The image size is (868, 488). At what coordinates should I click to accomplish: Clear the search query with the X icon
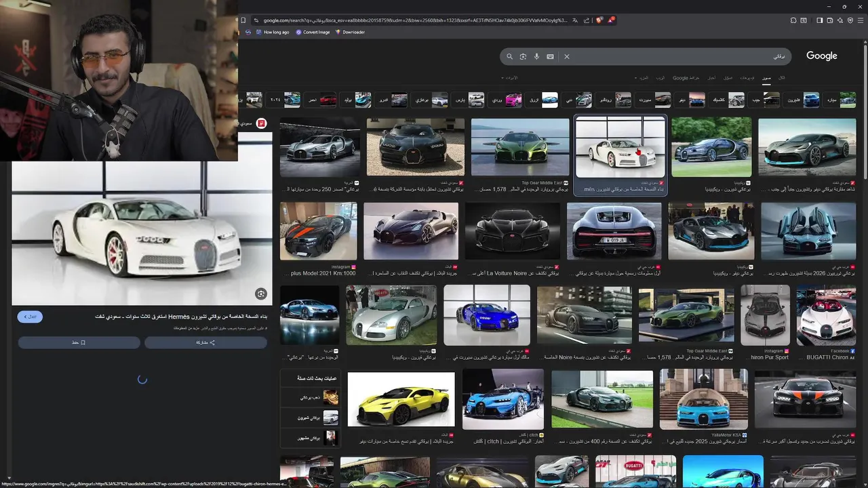(x=567, y=56)
